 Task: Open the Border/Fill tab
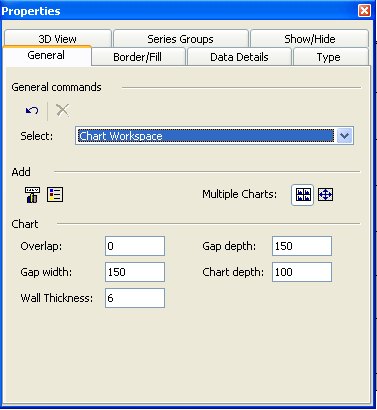coord(138,57)
